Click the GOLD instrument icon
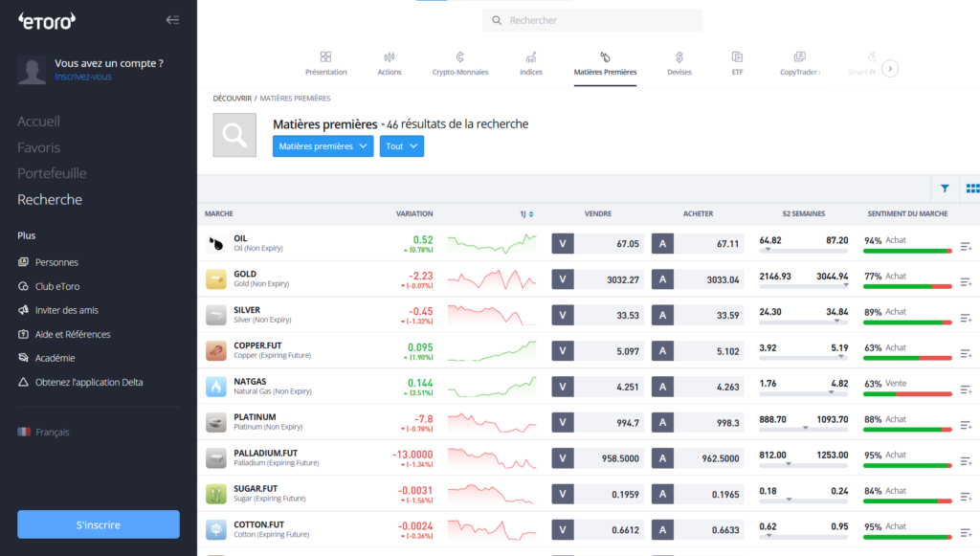This screenshot has height=556, width=980. coord(216,279)
